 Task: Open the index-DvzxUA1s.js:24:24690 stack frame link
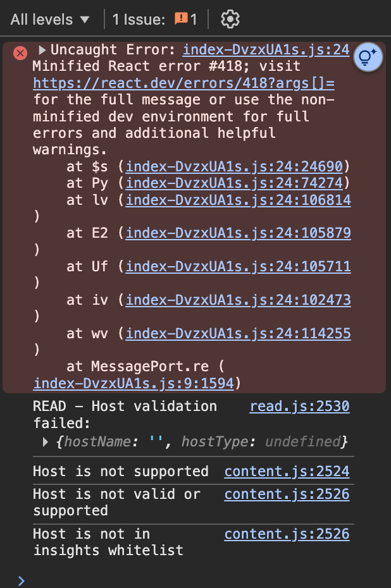tap(234, 166)
